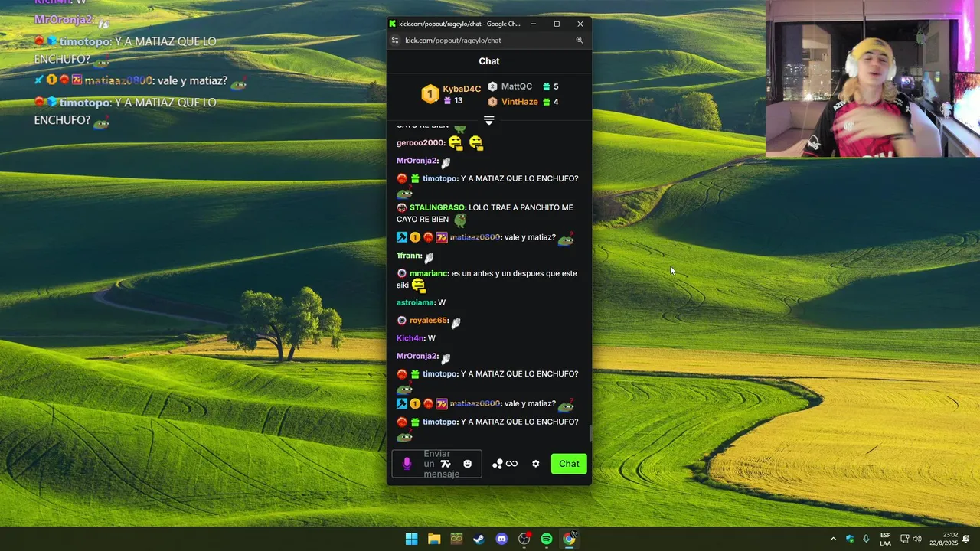
Task: Open Steam from the taskbar
Action: click(479, 539)
